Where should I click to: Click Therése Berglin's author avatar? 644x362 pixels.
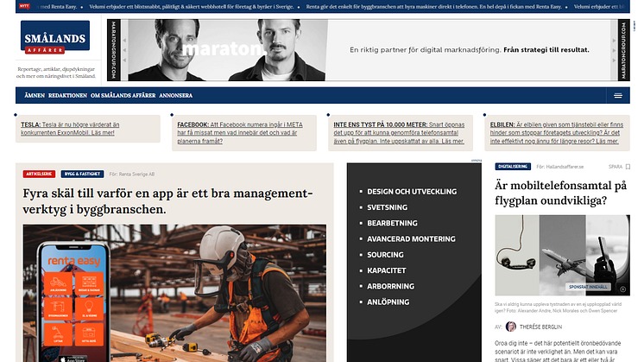coord(511,327)
